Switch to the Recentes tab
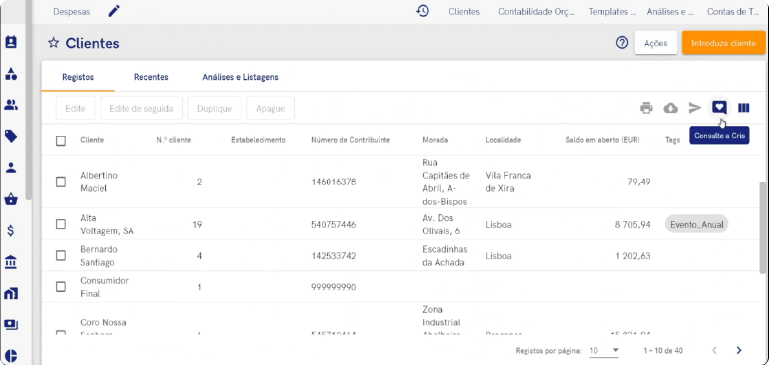Screen dimensions: 769x365 point(151,77)
